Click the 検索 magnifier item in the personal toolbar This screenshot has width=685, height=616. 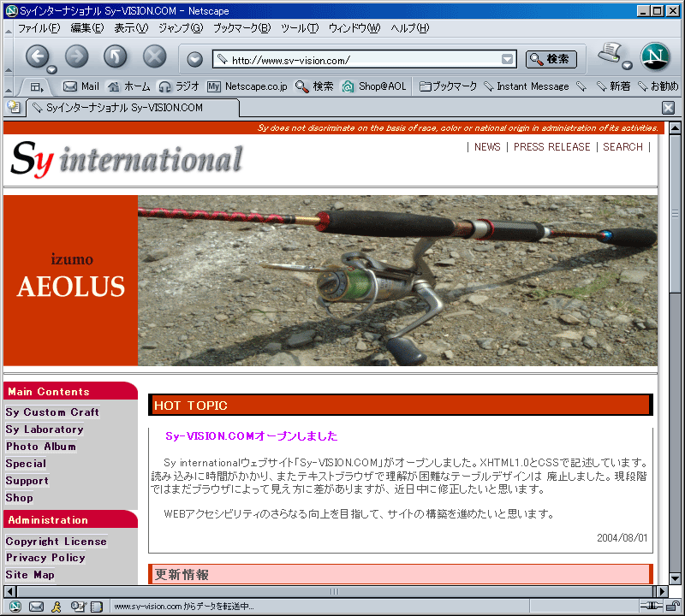click(x=314, y=86)
